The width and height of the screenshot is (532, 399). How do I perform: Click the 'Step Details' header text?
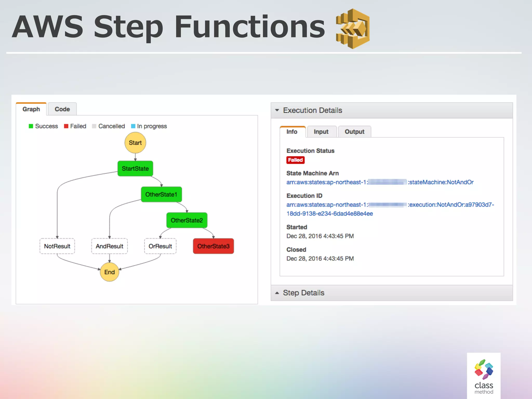point(304,293)
